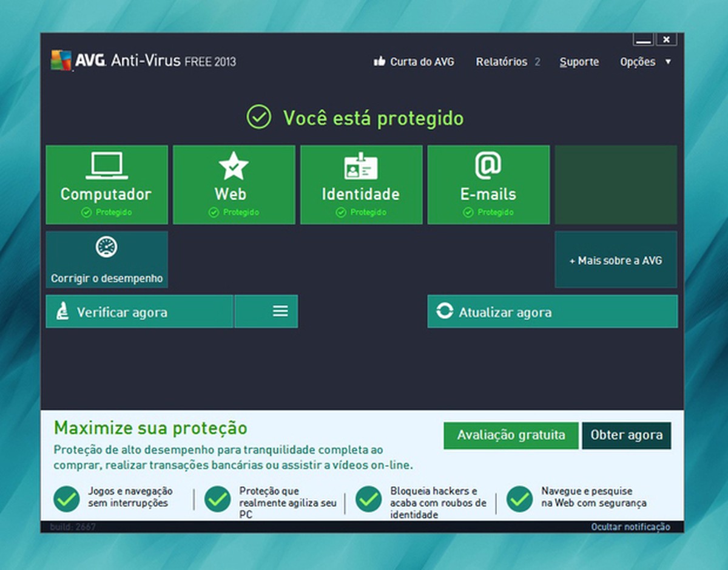Click the microscope icon on Verificar agora
The image size is (728, 570).
(62, 312)
